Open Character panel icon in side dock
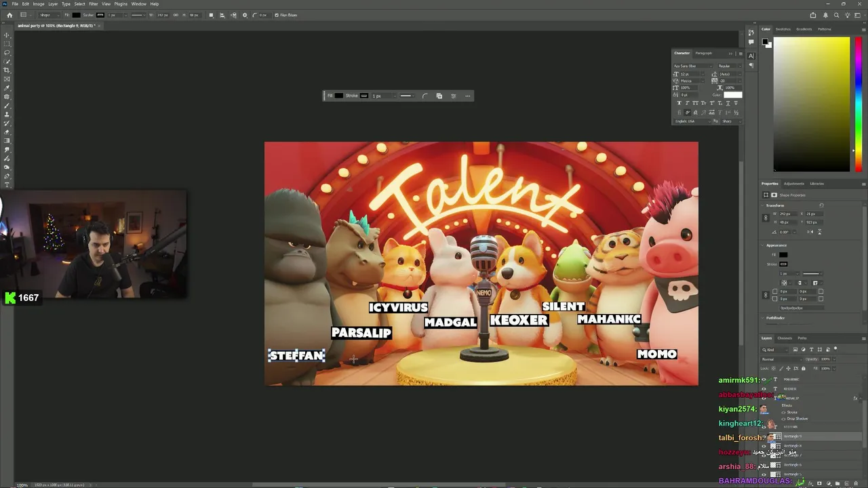 click(x=751, y=56)
